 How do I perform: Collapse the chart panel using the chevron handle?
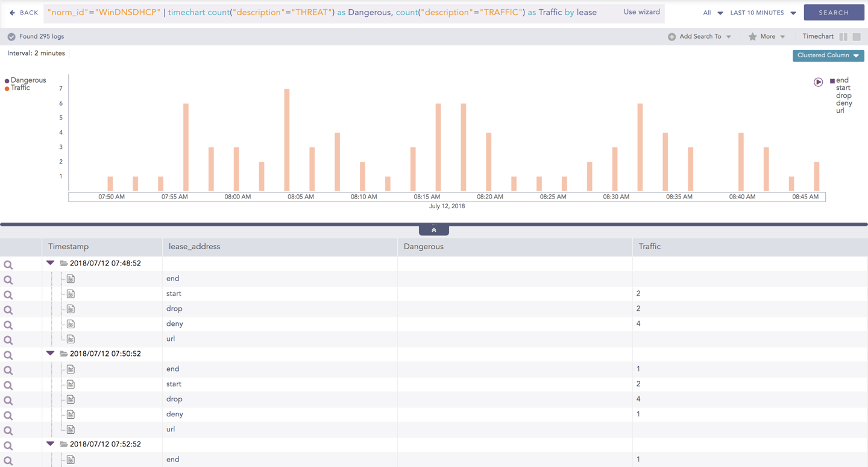(434, 229)
